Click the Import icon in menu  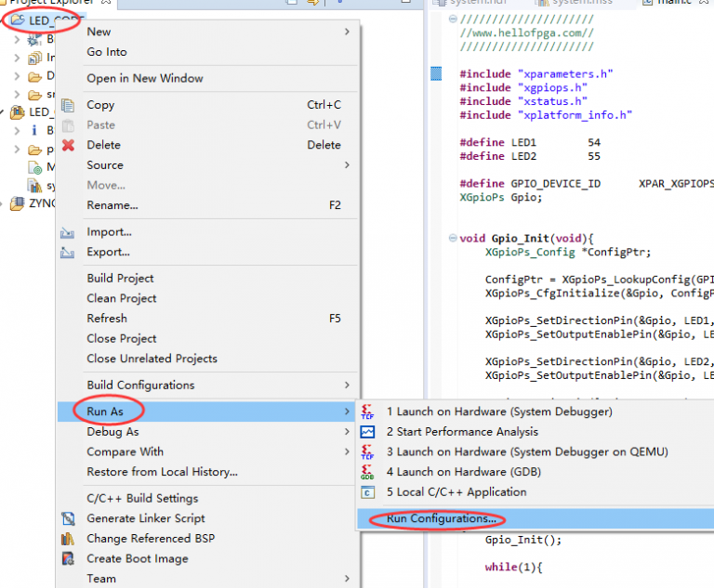tap(68, 232)
